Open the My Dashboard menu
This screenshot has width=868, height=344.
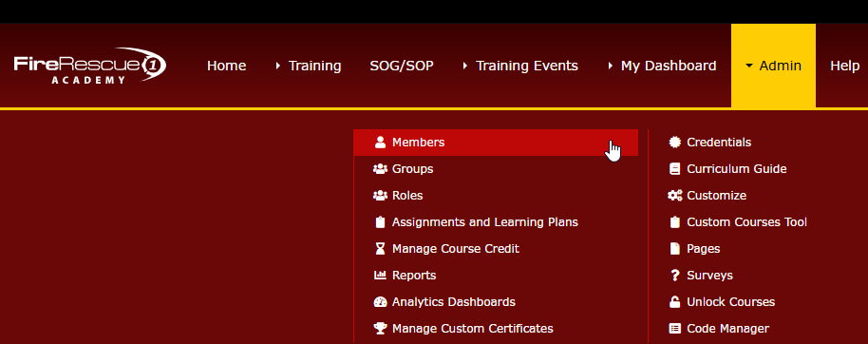(669, 66)
